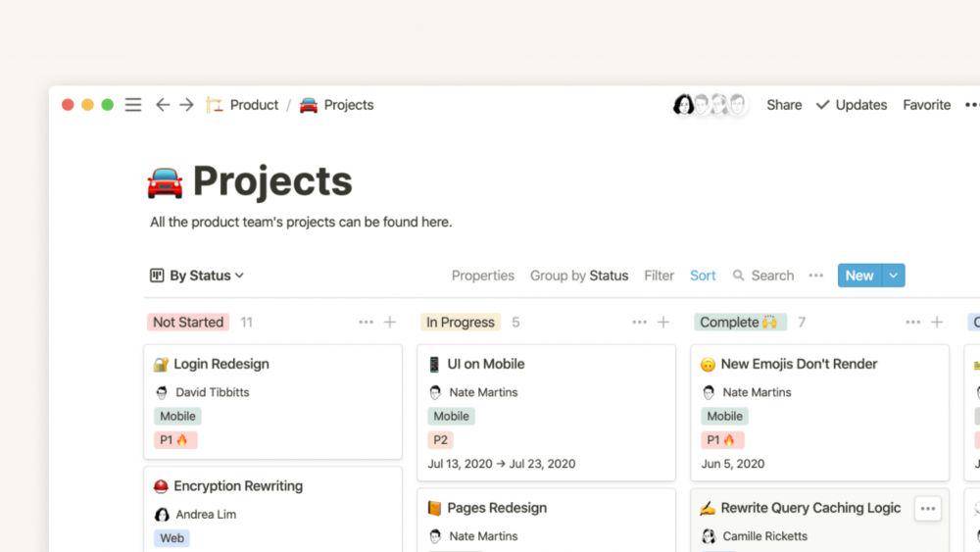Click the Jun 5, 2020 date
980x552 pixels.
point(732,464)
